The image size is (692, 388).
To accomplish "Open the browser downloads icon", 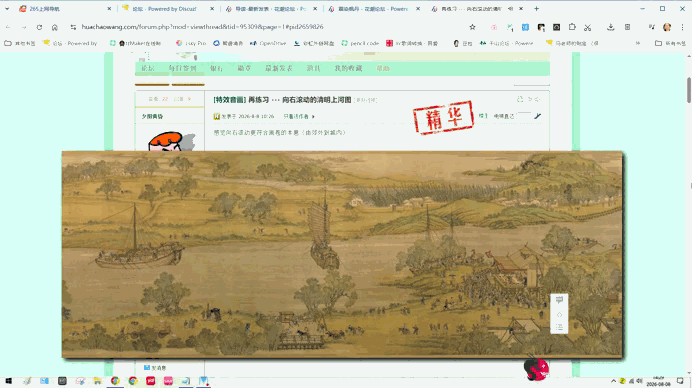I will coord(610,27).
